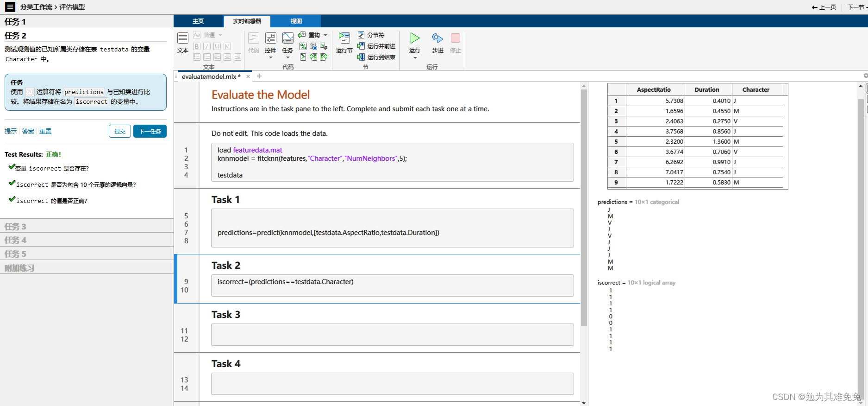This screenshot has width=868, height=406.
Task: Toggle center text alignment
Action: (x=227, y=57)
